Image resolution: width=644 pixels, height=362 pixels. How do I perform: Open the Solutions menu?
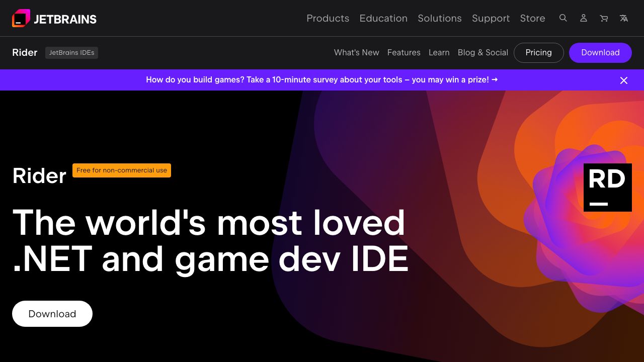(440, 18)
